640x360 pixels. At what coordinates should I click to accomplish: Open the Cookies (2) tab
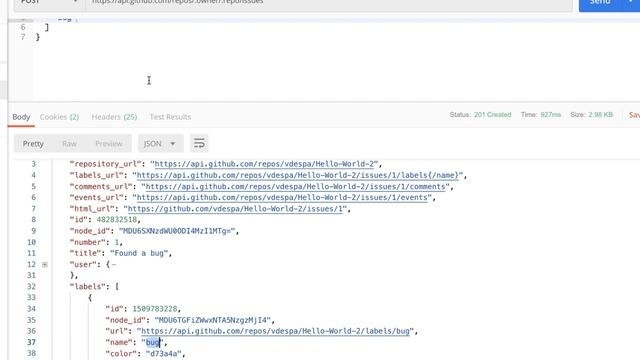[59, 117]
